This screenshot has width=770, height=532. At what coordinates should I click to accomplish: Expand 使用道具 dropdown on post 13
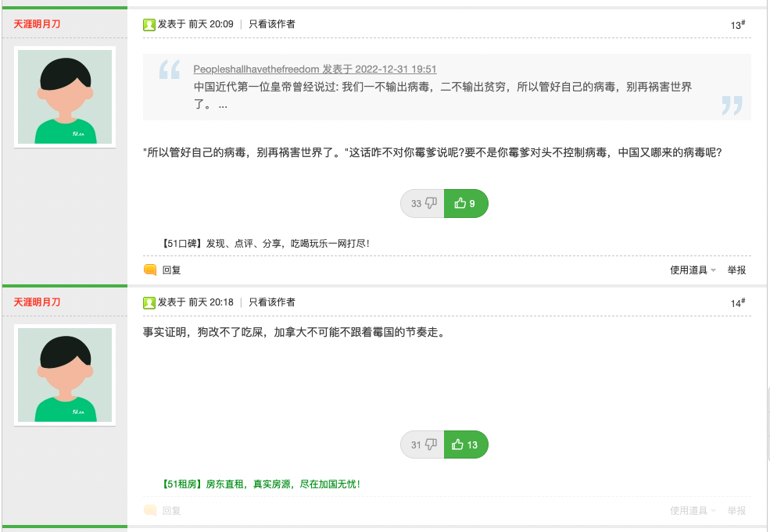click(x=693, y=270)
